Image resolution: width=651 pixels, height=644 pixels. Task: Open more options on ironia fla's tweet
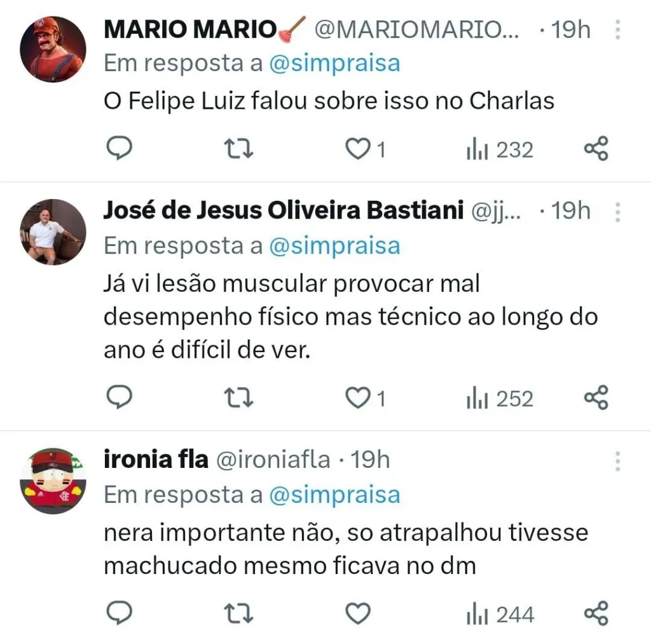[x=617, y=460]
